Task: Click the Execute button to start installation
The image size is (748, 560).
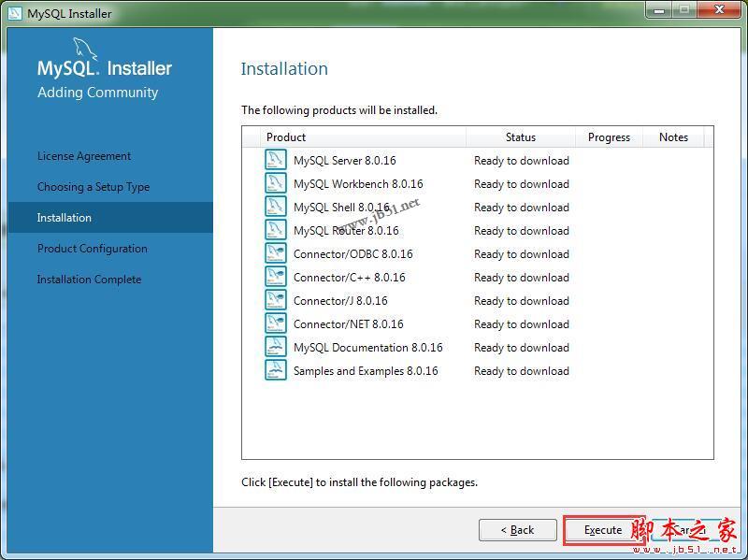Action: click(x=601, y=529)
